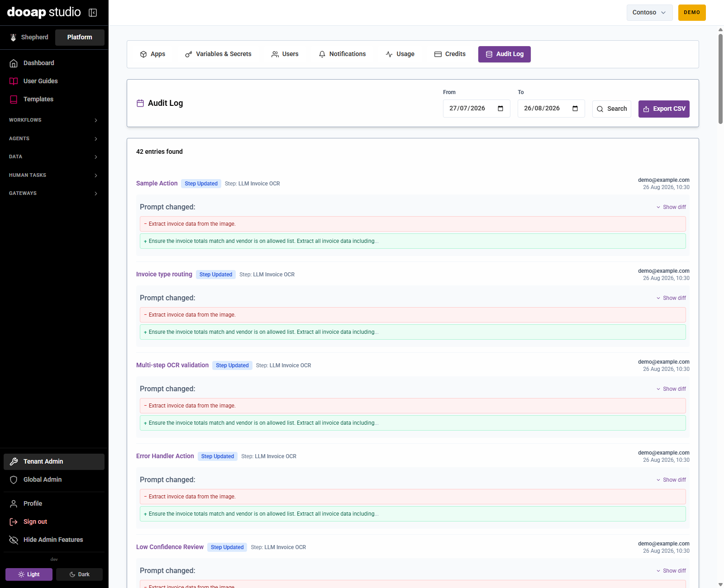Expand the Agents section
Screen dimensions: 724x588
pyautogui.click(x=54, y=138)
